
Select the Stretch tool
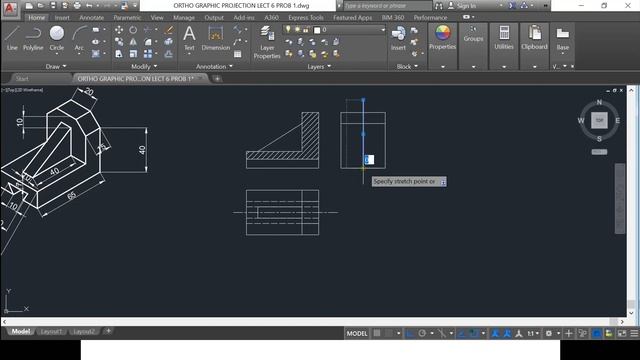click(119, 53)
